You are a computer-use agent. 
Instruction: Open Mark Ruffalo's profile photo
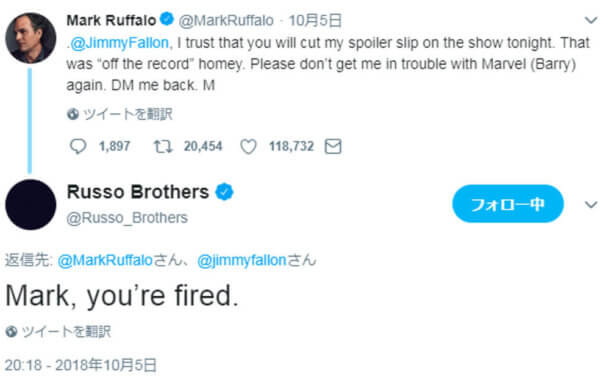click(x=31, y=38)
